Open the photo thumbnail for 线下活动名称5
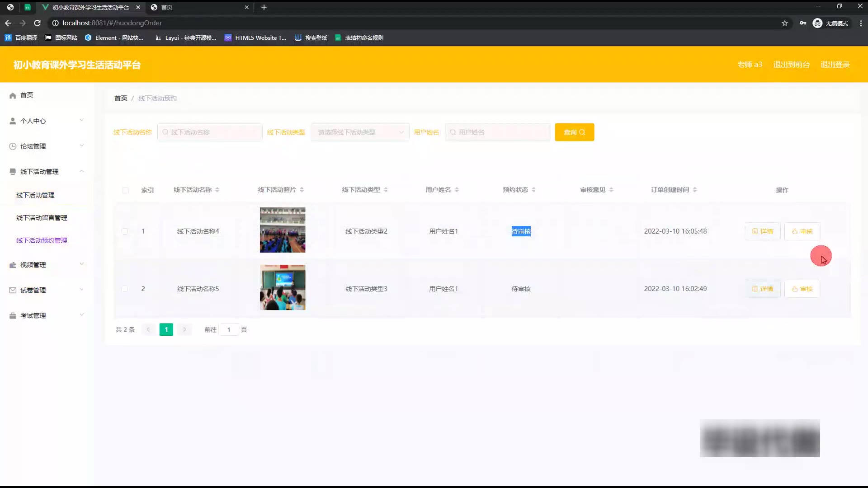868x488 pixels. pos(283,287)
